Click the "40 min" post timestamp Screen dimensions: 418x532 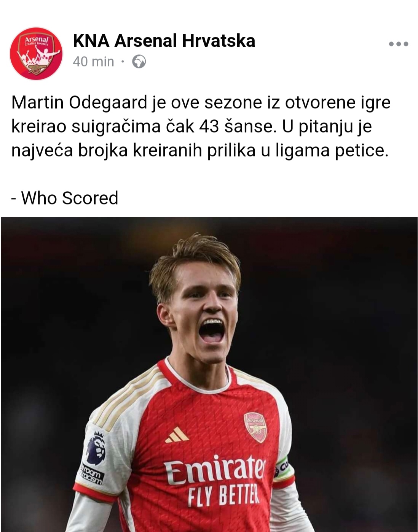(93, 62)
